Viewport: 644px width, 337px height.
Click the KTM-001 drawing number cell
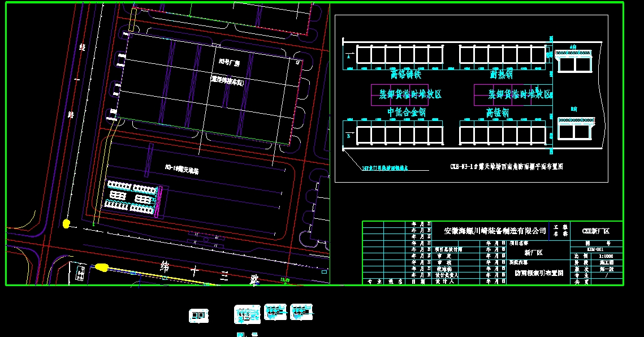(x=595, y=249)
